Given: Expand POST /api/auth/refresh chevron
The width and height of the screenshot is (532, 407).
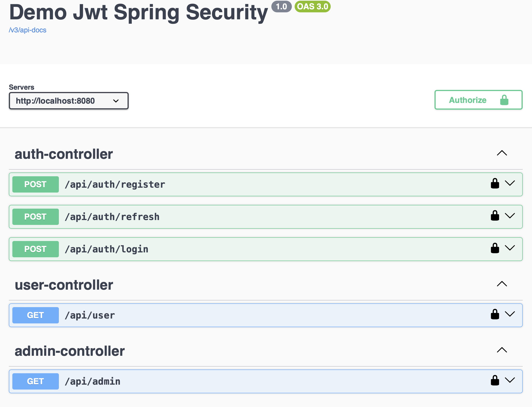Looking at the screenshot, I should [510, 216].
